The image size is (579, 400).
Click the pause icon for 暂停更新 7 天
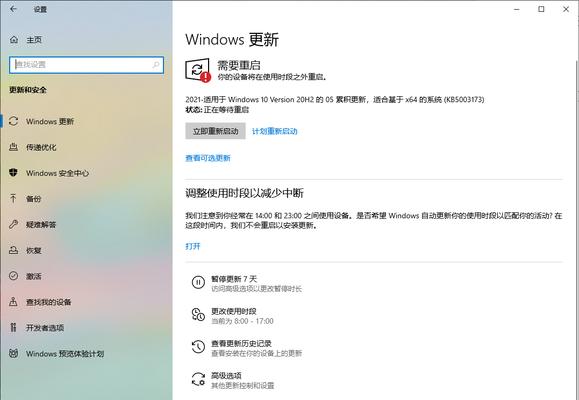pos(198,283)
